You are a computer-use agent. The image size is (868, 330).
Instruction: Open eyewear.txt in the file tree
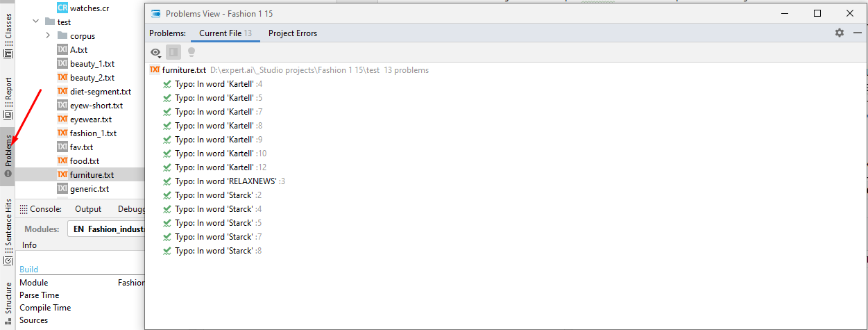click(90, 119)
